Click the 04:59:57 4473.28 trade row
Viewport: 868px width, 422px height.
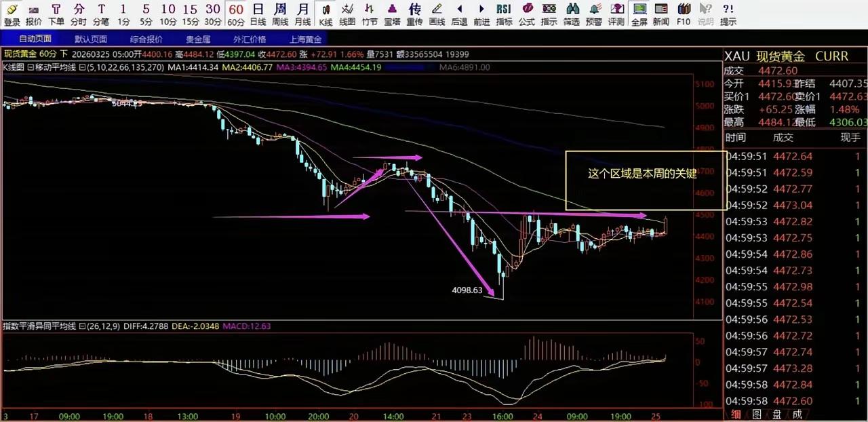(x=795, y=368)
